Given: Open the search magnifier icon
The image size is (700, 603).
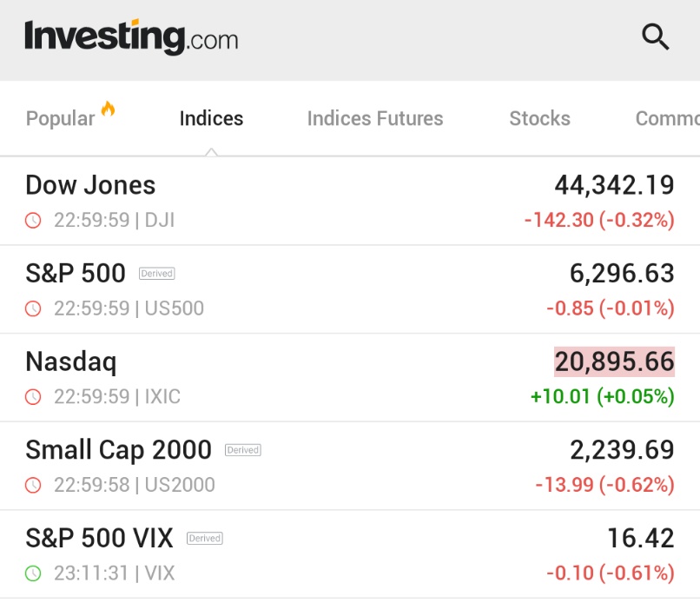Looking at the screenshot, I should coord(656,36).
